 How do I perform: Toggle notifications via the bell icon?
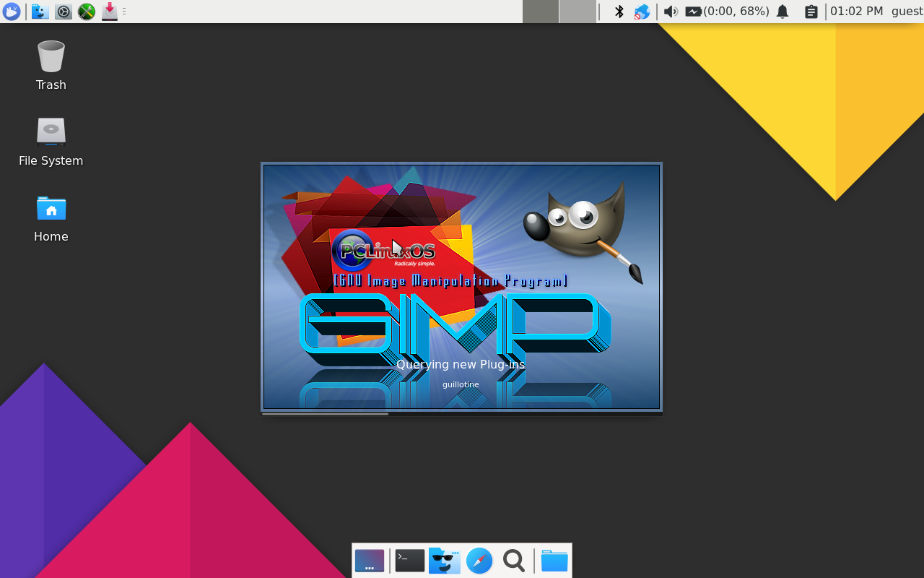783,12
